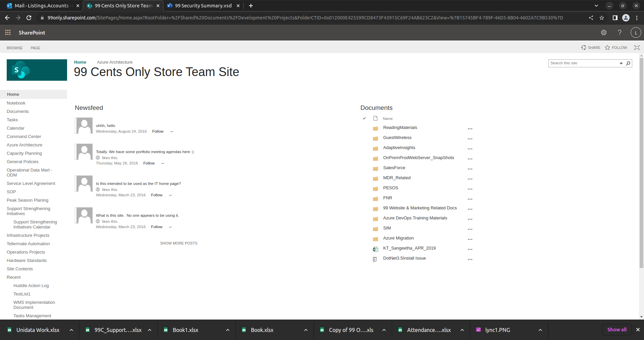644x340 pixels.
Task: Open tab search dropdown in Chrome
Action: (x=596, y=6)
